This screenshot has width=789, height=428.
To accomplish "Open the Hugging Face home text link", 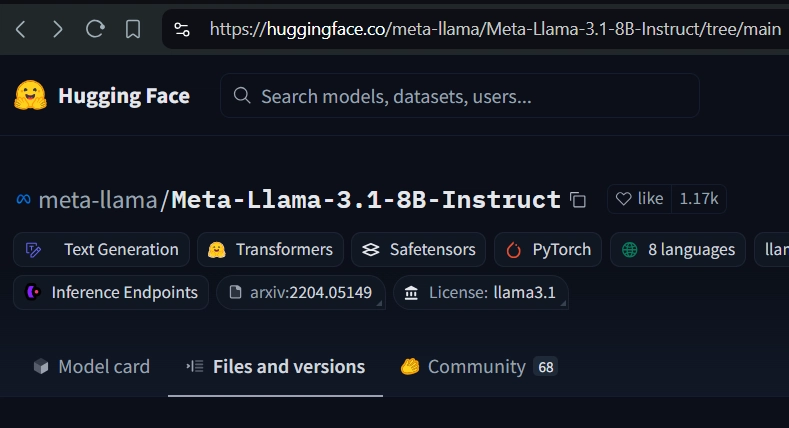I will (x=124, y=96).
